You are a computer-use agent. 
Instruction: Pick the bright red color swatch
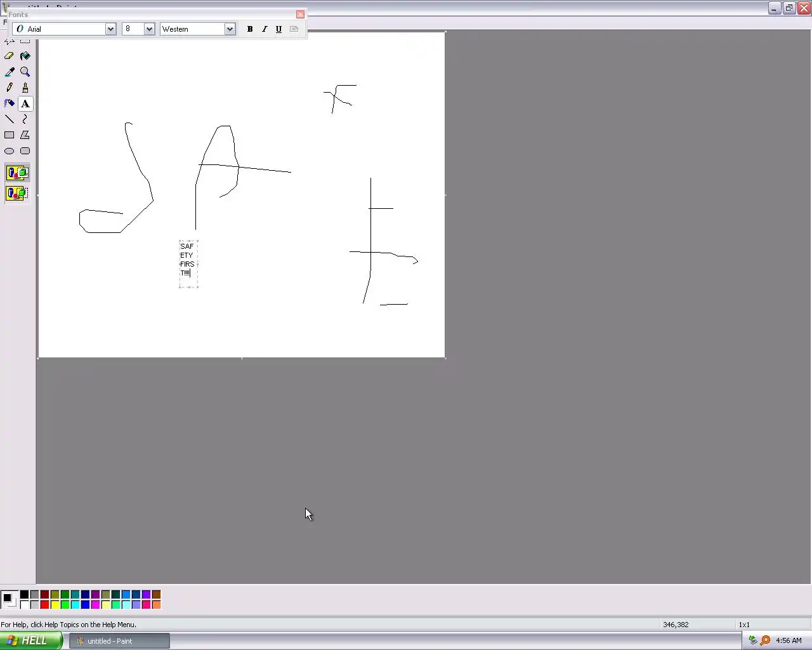pyautogui.click(x=44, y=605)
